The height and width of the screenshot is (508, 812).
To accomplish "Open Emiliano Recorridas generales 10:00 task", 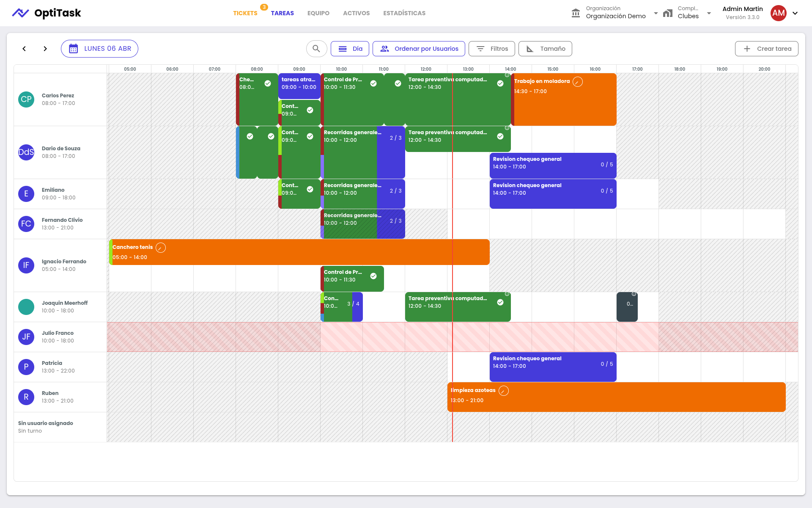I will [x=363, y=194].
